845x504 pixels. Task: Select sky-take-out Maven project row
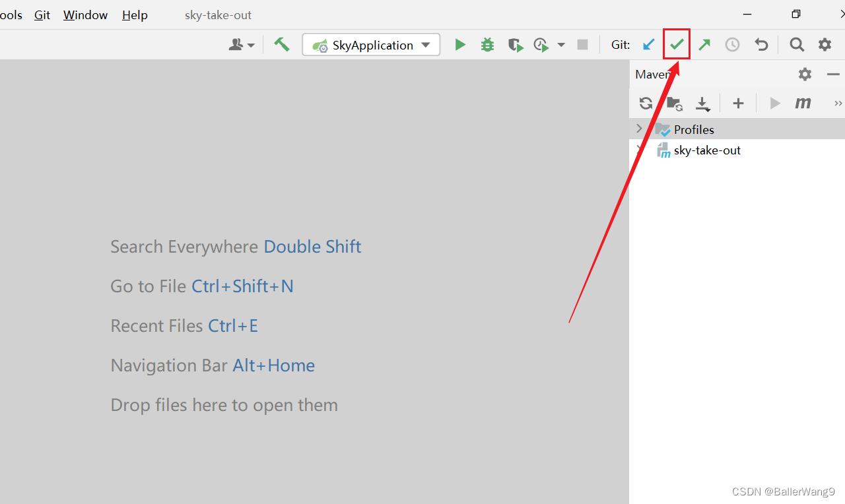737,150
